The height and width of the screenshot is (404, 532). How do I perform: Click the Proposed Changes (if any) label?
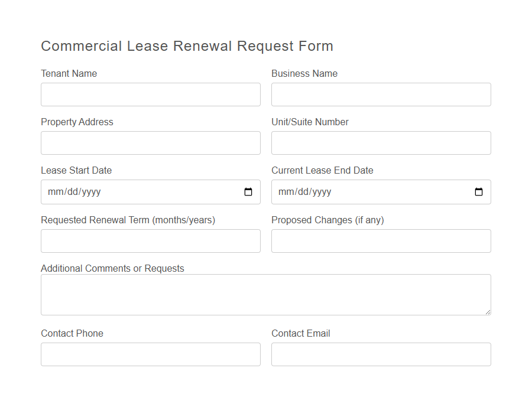pos(327,220)
